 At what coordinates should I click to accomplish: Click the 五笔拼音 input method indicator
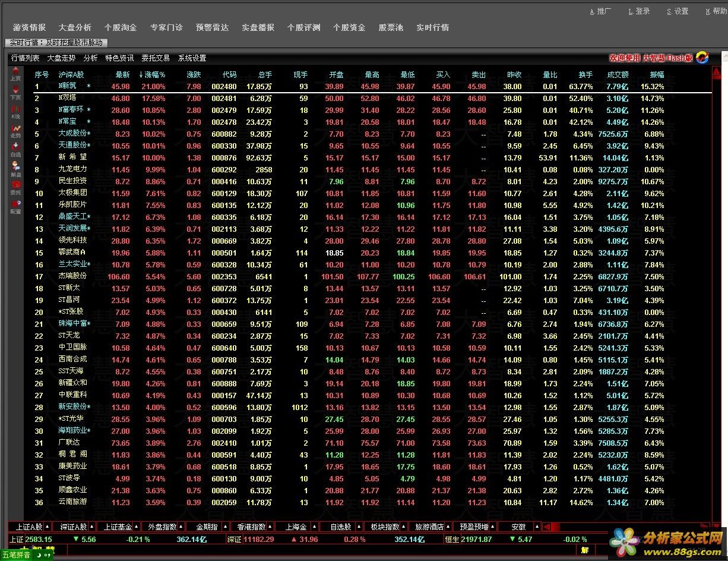[18, 554]
